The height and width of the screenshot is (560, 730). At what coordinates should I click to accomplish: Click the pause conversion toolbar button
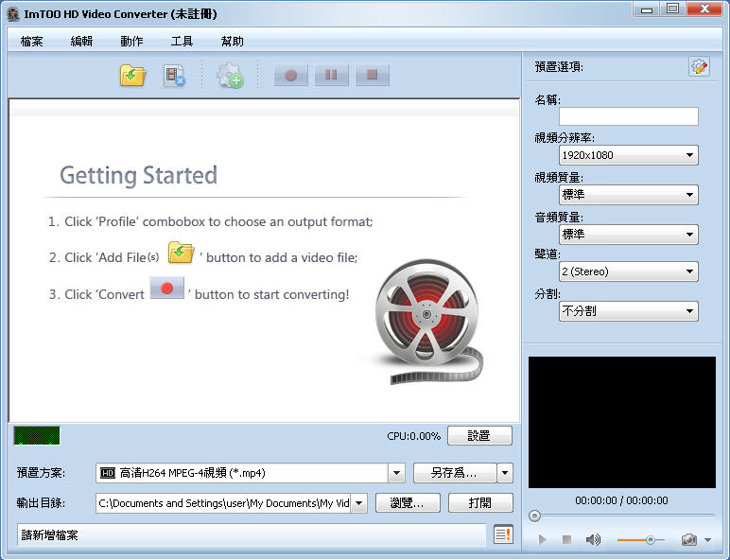332,75
